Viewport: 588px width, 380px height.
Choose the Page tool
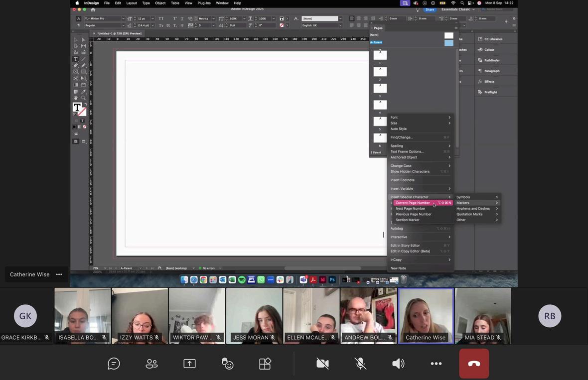(x=76, y=46)
